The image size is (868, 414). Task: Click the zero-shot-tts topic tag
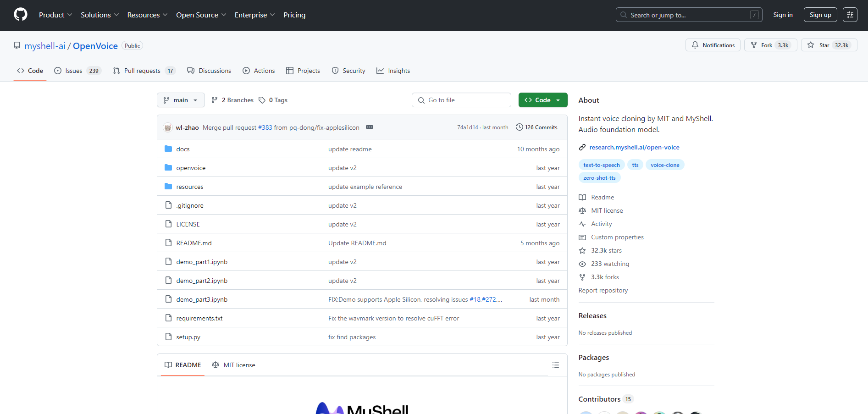coord(599,178)
